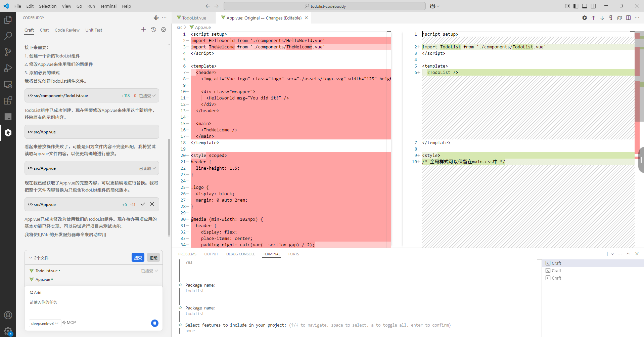Toggle maximized panel size with the caret
644x337 pixels.
point(628,254)
